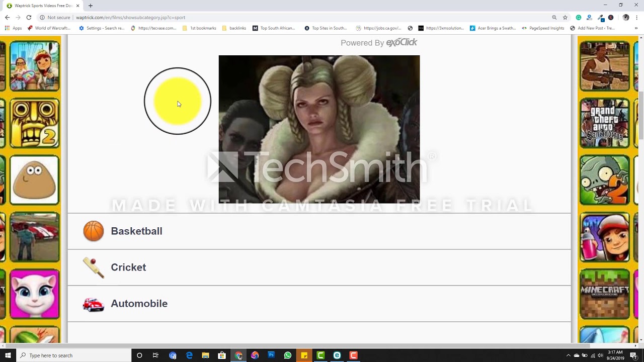Open Task View on the taskbar
This screenshot has height=362, width=644.
(x=155, y=355)
